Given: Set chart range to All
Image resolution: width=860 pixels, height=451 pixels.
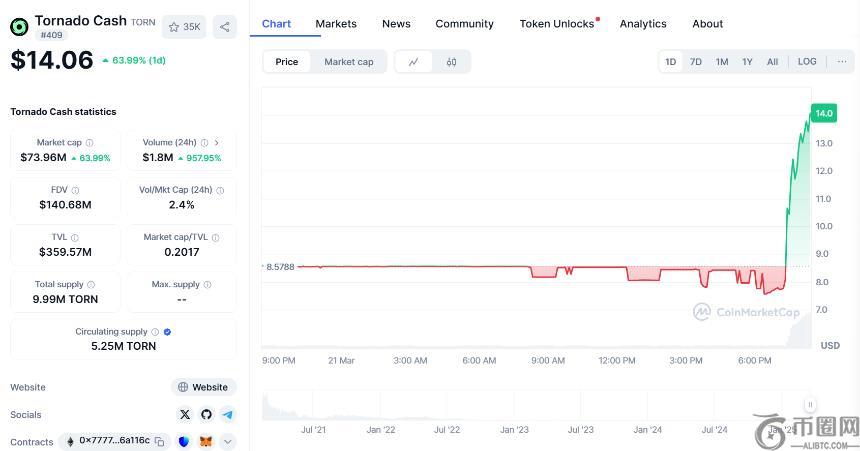Looking at the screenshot, I should tap(772, 61).
